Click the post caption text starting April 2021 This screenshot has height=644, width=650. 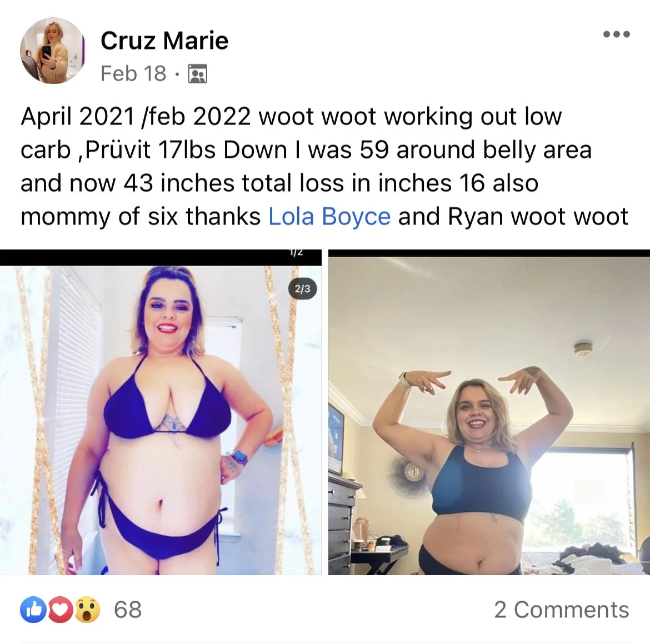tap(324, 166)
